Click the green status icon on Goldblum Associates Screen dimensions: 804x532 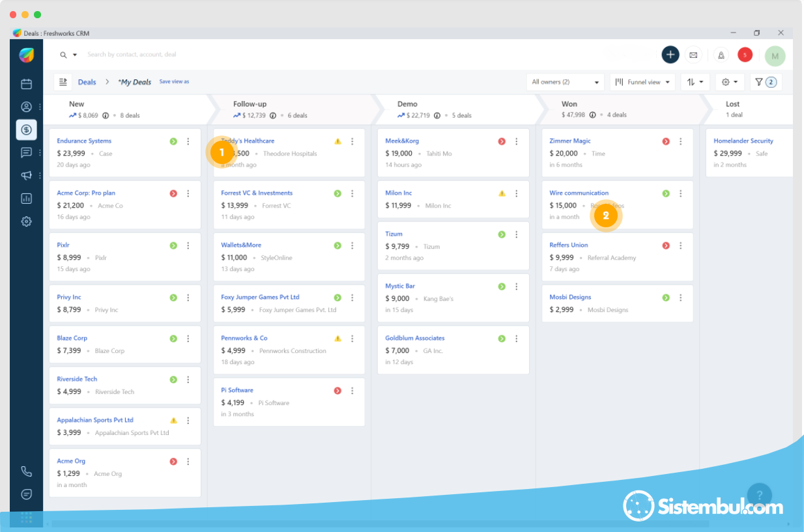(502, 339)
